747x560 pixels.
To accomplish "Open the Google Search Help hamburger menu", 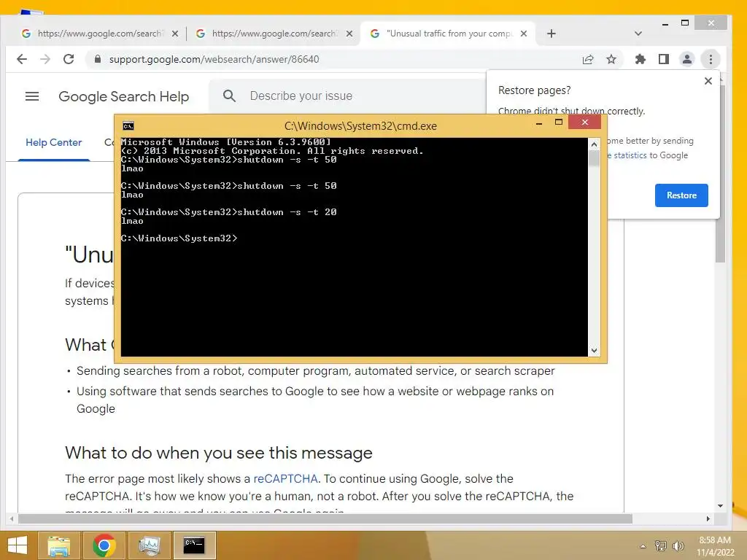I will pyautogui.click(x=32, y=96).
